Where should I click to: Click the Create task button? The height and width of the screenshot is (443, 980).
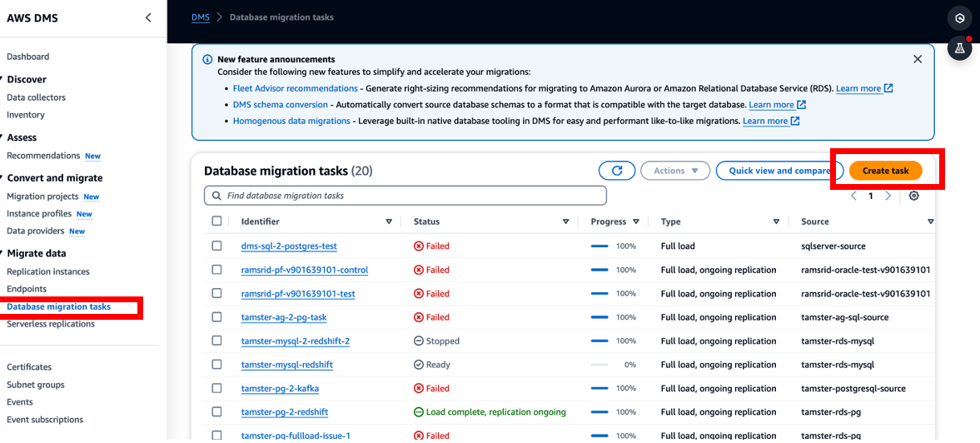coord(886,171)
